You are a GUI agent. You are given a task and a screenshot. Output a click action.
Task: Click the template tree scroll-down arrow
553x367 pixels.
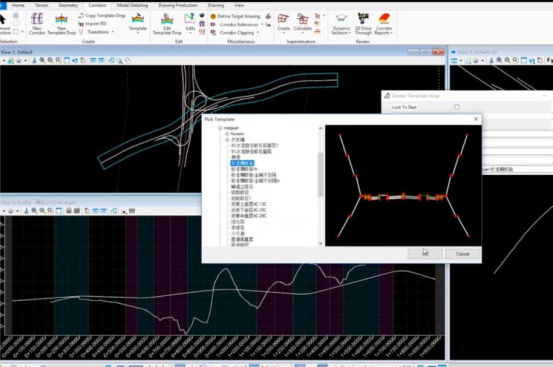(x=320, y=243)
